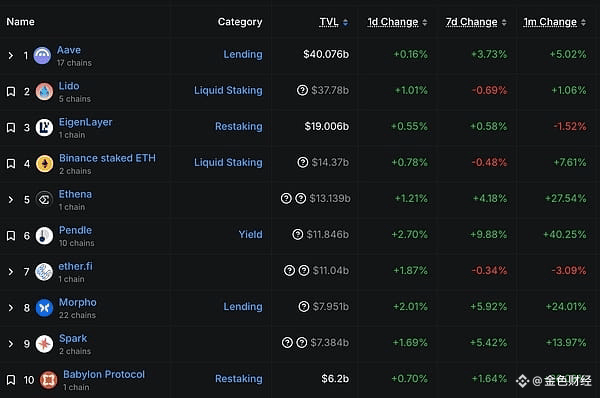Click the EigenLayer logo icon
The height and width of the screenshot is (398, 600).
pyautogui.click(x=44, y=127)
